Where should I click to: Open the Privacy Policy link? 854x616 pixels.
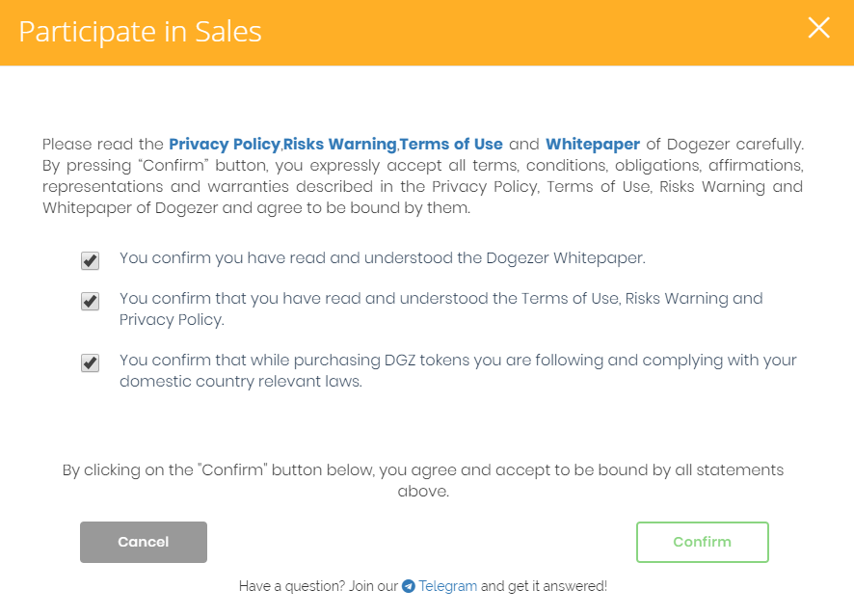pyautogui.click(x=225, y=145)
